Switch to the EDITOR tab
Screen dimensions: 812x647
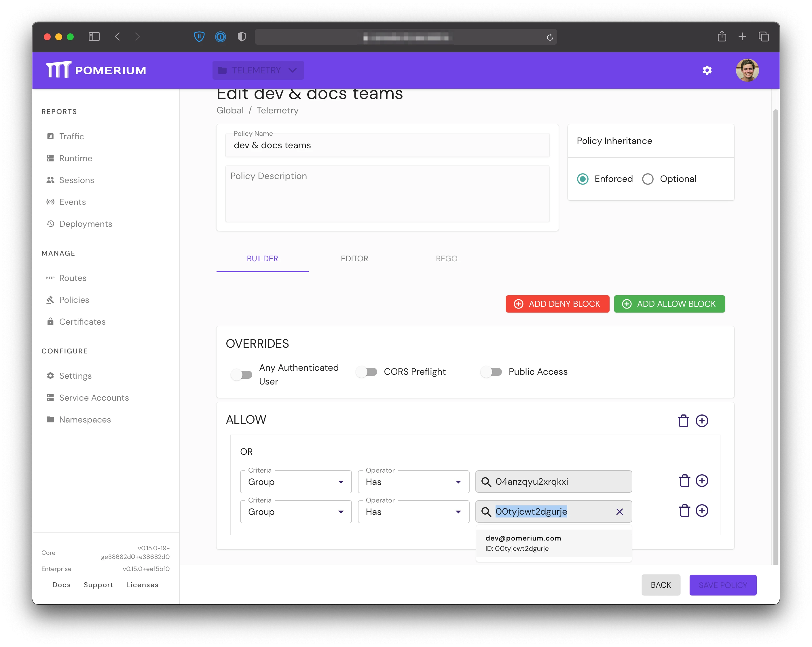(354, 258)
